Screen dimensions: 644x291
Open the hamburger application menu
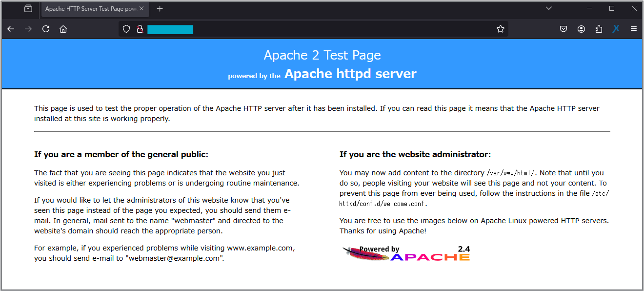click(x=634, y=29)
